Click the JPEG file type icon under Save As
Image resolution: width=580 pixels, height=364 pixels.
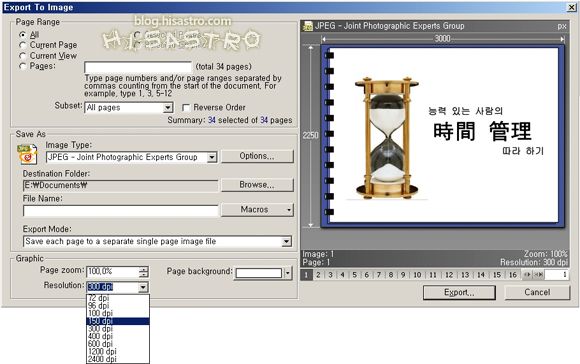tap(27, 154)
